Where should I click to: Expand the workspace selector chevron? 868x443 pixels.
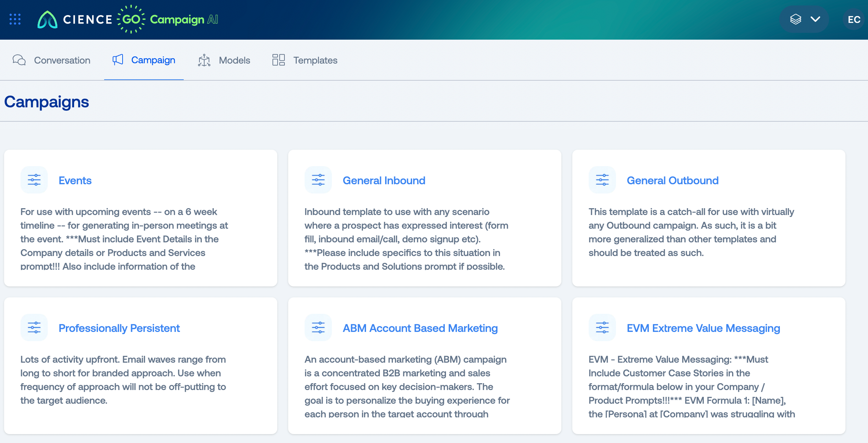tap(816, 19)
